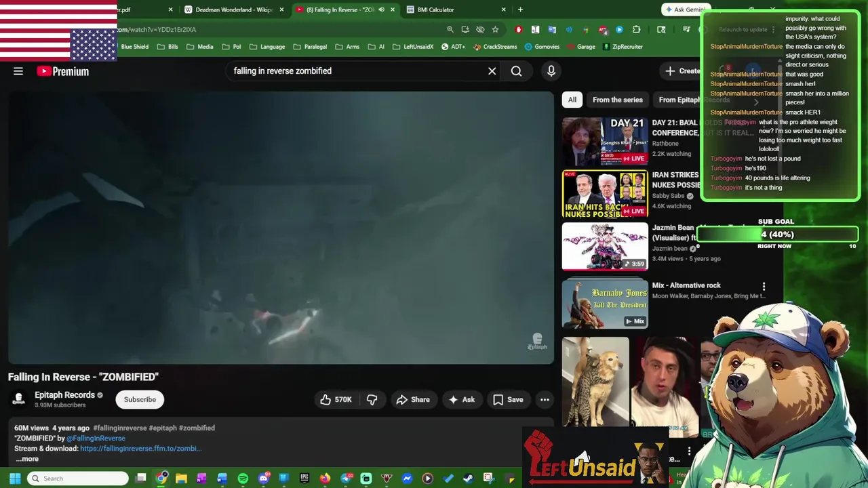Bookmark this page with the star

[x=495, y=30]
